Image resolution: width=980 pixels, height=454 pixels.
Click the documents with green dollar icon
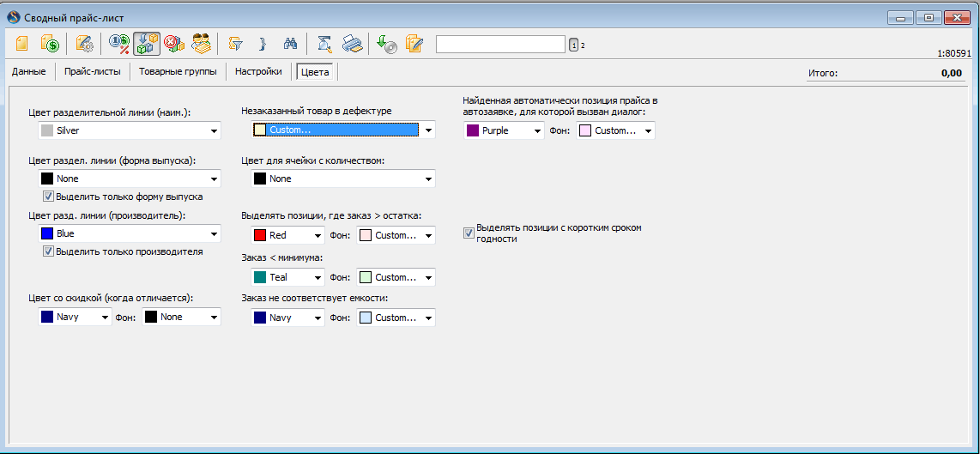point(50,45)
